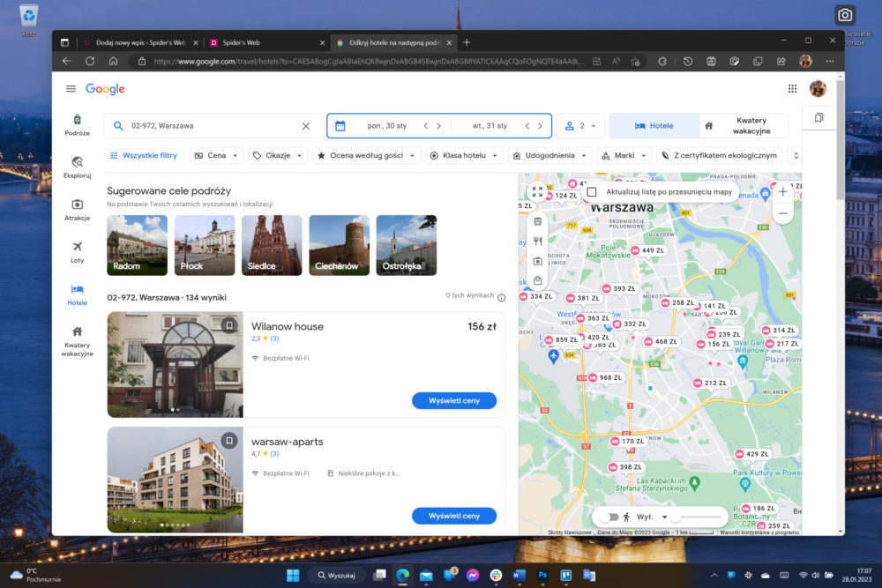Expand the Cena filter dropdown
882x588 pixels.
[x=217, y=156]
